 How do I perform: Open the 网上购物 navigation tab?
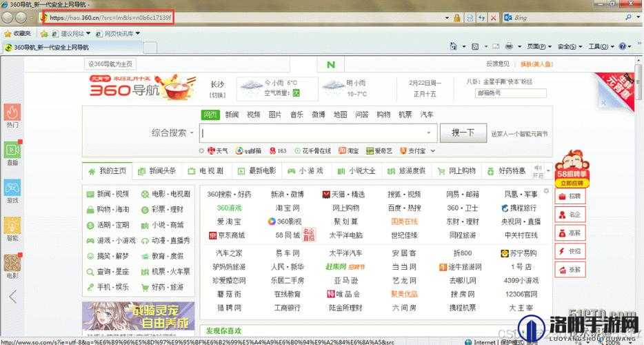(x=456, y=170)
